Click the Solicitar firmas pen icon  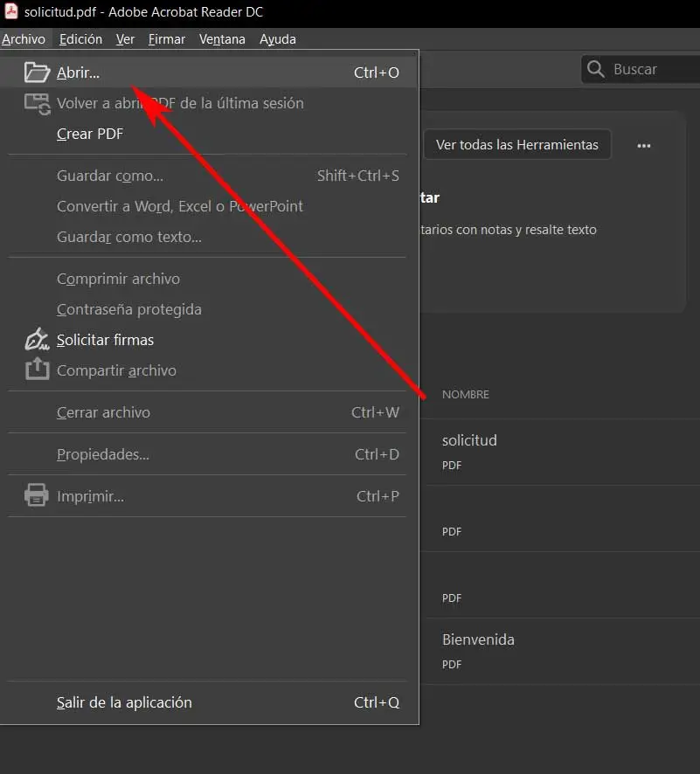(x=37, y=339)
